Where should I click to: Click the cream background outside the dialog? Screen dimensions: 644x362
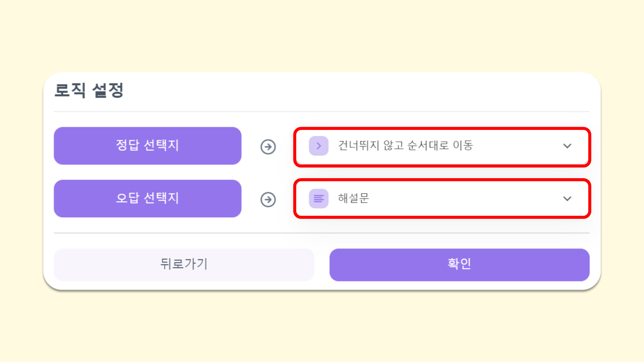pyautogui.click(x=322, y=36)
